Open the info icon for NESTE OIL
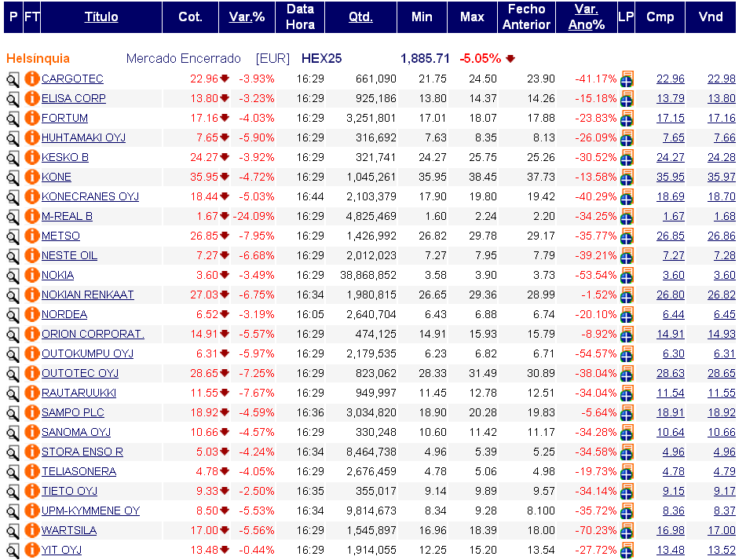Image resolution: width=746 pixels, height=560 pixels. tap(32, 255)
